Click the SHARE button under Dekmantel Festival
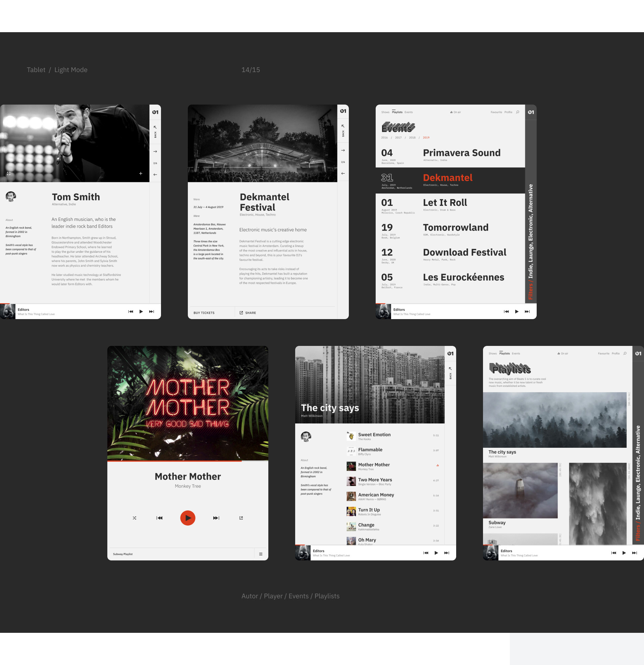 (248, 313)
